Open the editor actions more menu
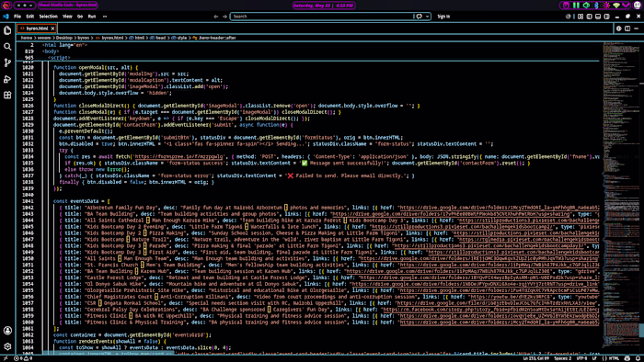 click(x=637, y=28)
